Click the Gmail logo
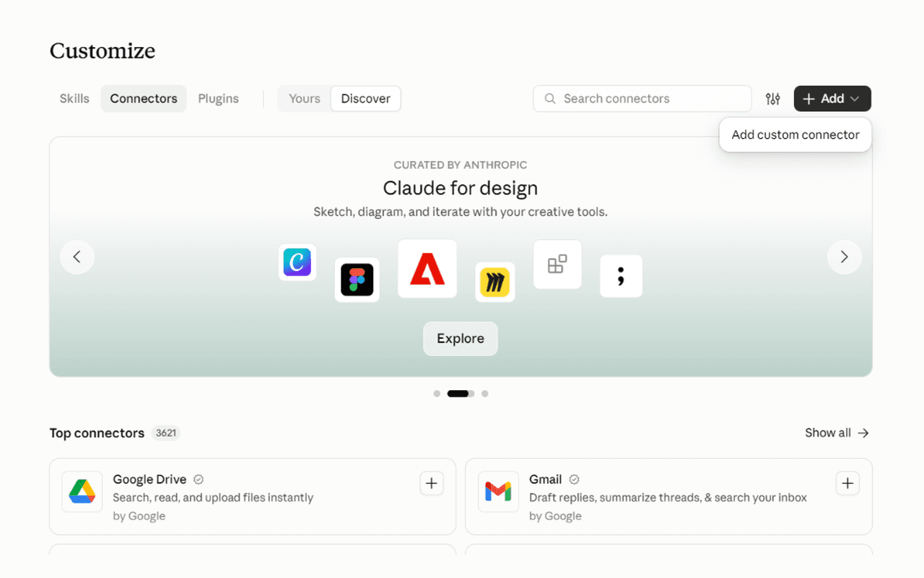The image size is (924, 578). 498,492
